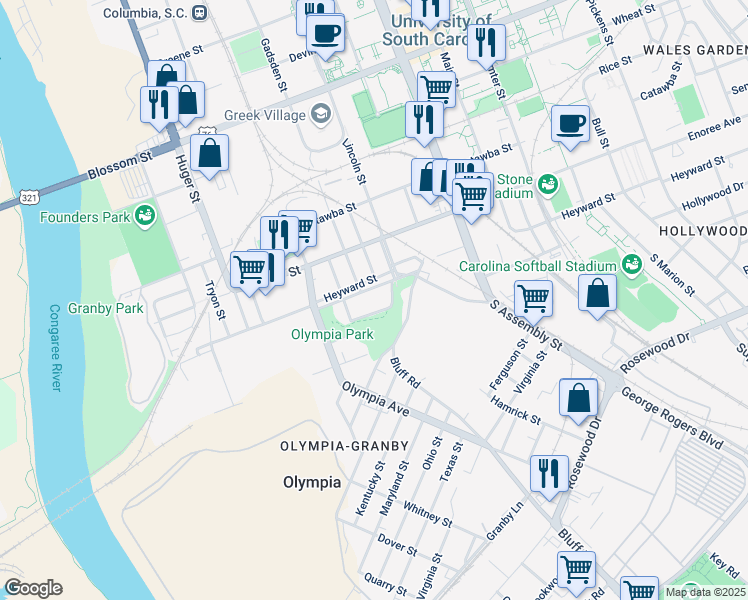Select the WALES GARDEN neighborhood label
This screenshot has height=600, width=748.
point(695,50)
